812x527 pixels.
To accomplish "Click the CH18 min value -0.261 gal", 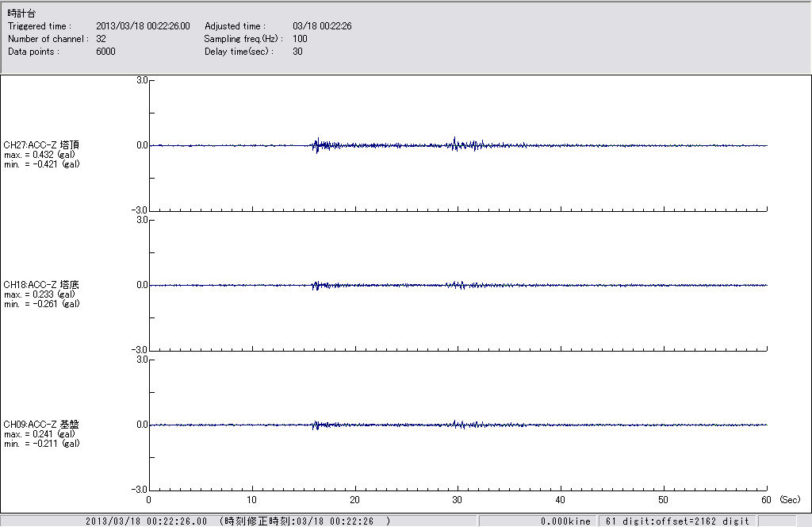I will click(41, 304).
